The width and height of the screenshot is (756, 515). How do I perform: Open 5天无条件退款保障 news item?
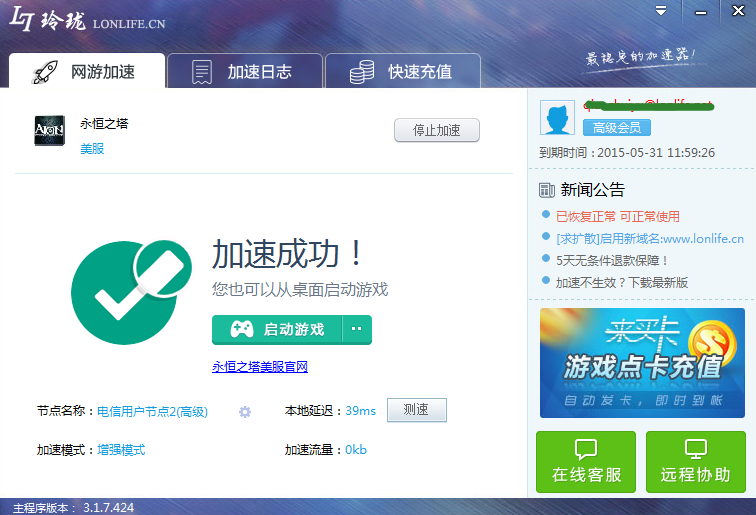(612, 260)
